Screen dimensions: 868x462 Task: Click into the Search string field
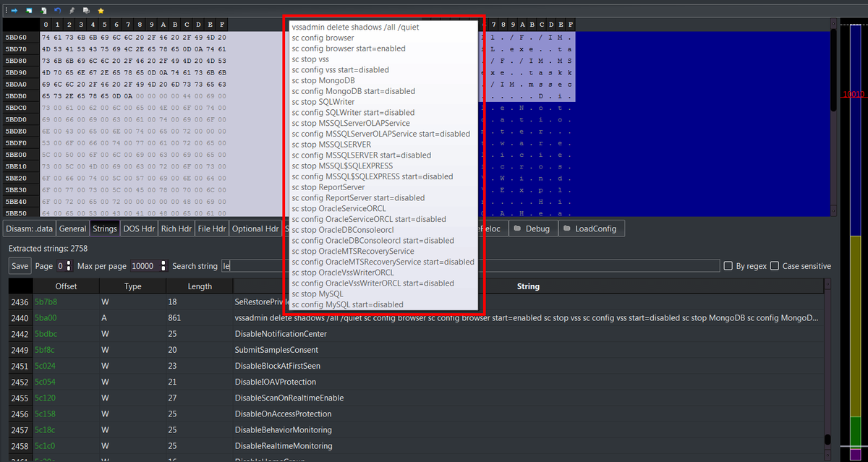[470, 266]
